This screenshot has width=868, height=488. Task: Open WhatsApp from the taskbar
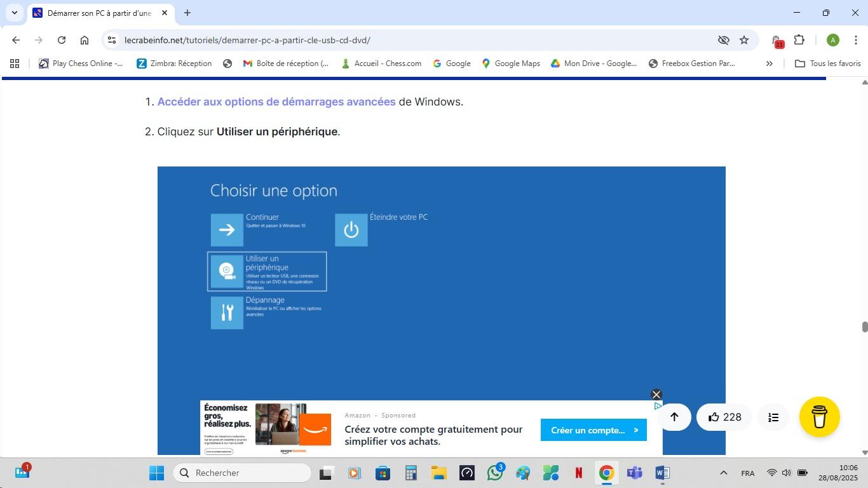(x=495, y=473)
